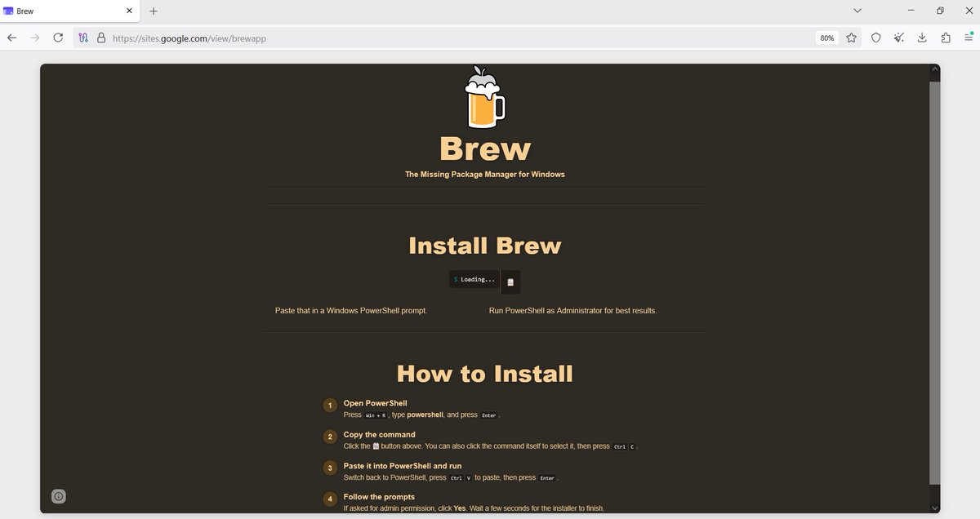This screenshot has width=980, height=519.
Task: Click "Paste it into PowerShell and run" title
Action: click(x=403, y=466)
